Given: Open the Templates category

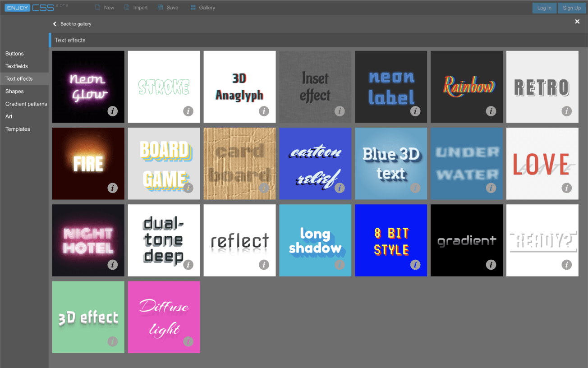Looking at the screenshot, I should (18, 129).
